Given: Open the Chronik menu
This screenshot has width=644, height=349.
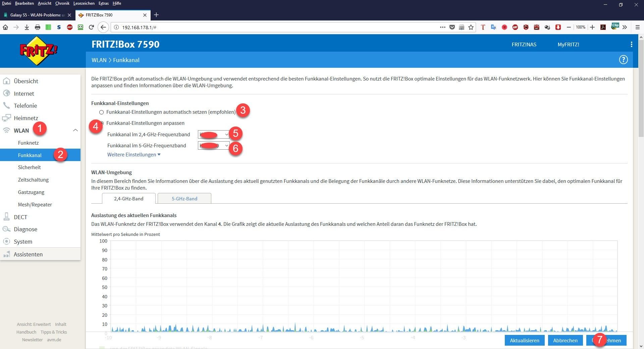Looking at the screenshot, I should (62, 3).
